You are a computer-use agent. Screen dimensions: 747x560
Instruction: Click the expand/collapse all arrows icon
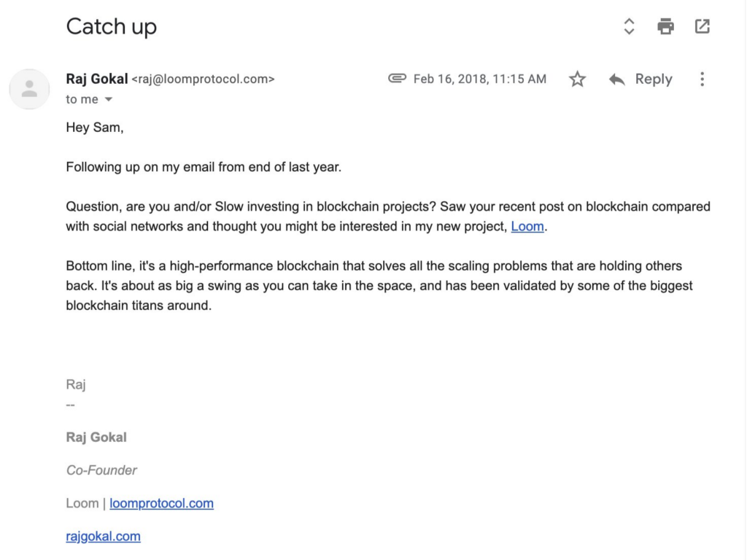[x=629, y=27]
